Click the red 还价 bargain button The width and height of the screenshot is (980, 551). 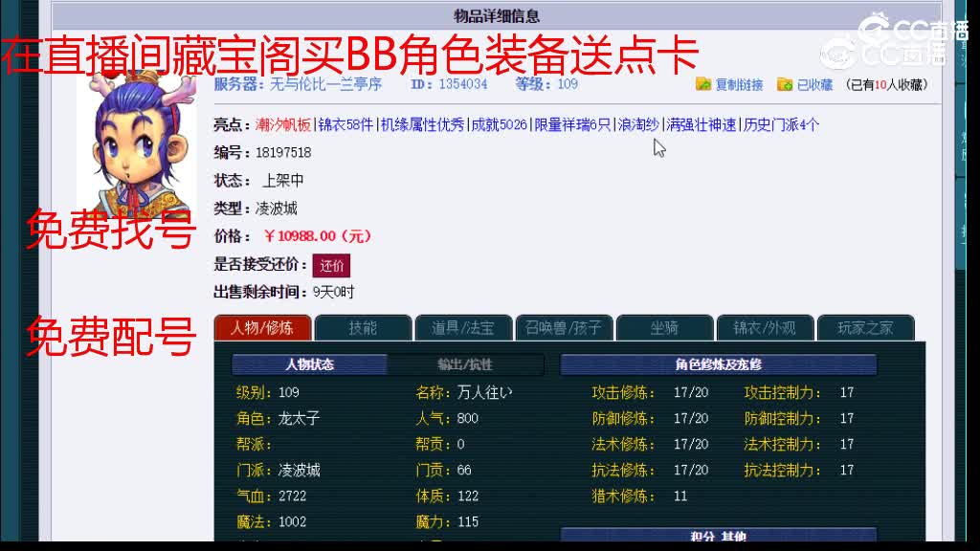pos(332,264)
